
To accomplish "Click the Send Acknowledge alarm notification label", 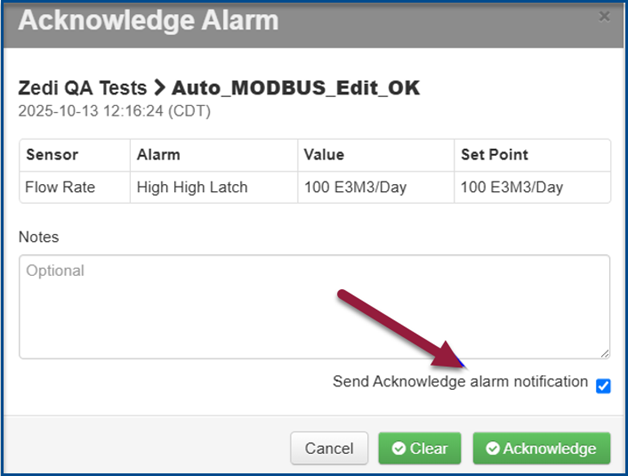I will (x=460, y=381).
